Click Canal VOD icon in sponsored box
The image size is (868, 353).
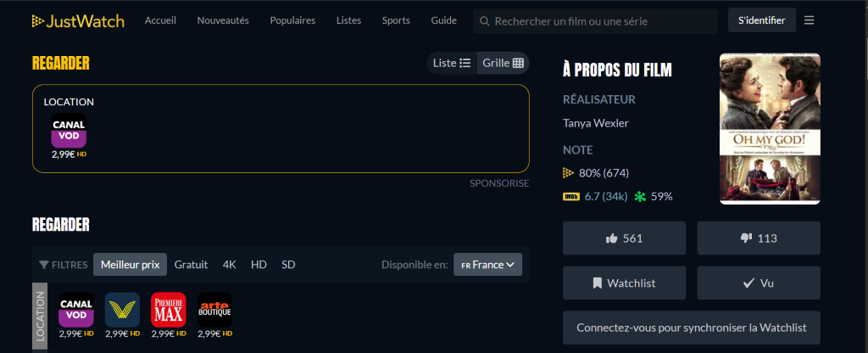click(x=69, y=131)
